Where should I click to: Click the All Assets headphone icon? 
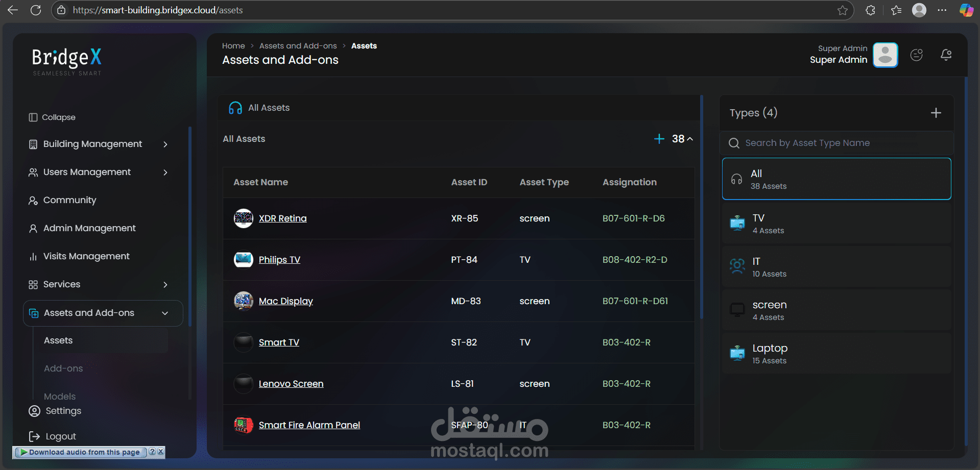[x=235, y=108]
